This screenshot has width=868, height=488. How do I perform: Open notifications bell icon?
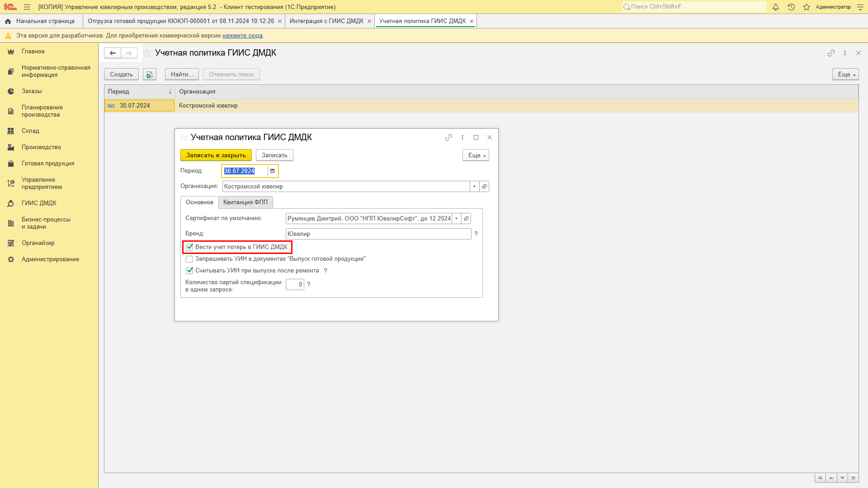click(x=776, y=7)
